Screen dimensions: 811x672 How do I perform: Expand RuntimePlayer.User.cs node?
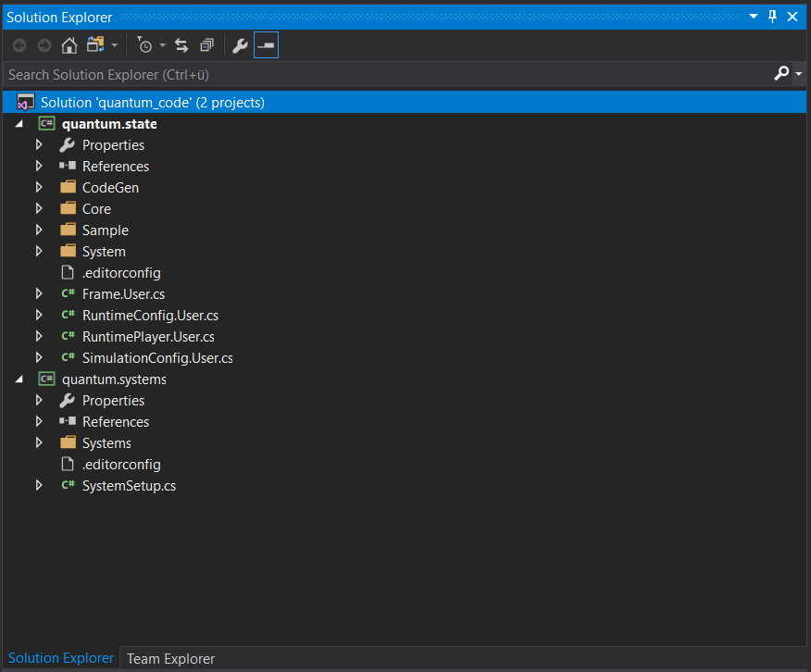39,336
